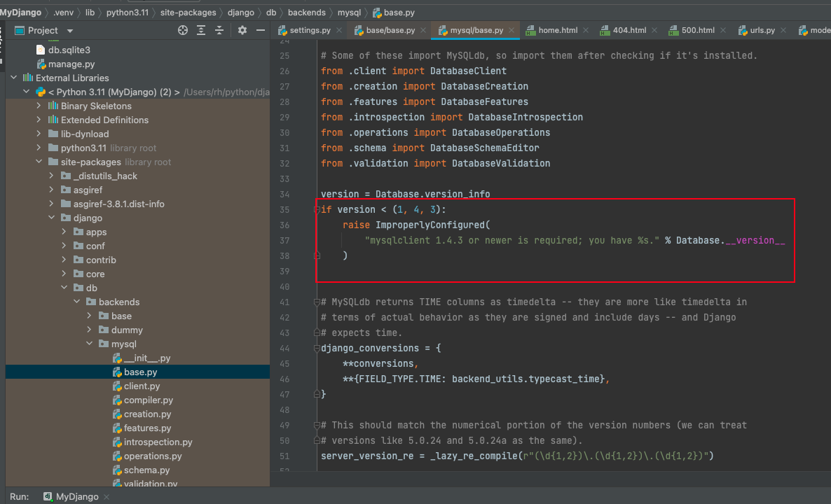Select schema.py in the project tree

(147, 470)
